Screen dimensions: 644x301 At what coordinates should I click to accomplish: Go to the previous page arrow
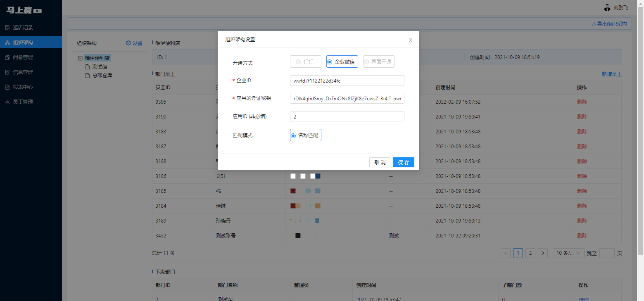(506, 253)
